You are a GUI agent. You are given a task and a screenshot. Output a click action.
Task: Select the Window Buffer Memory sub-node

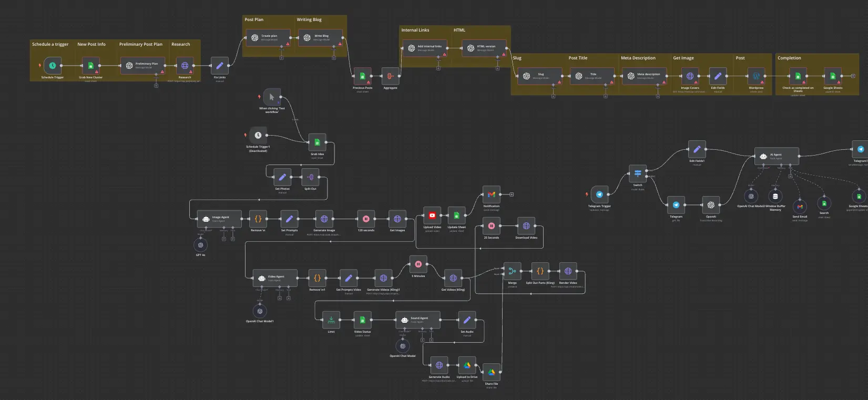(x=775, y=196)
